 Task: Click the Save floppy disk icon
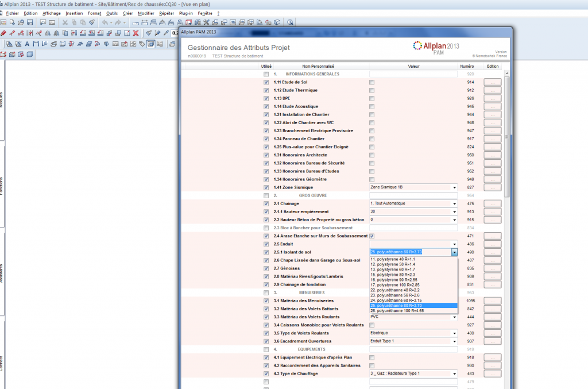coord(30,22)
